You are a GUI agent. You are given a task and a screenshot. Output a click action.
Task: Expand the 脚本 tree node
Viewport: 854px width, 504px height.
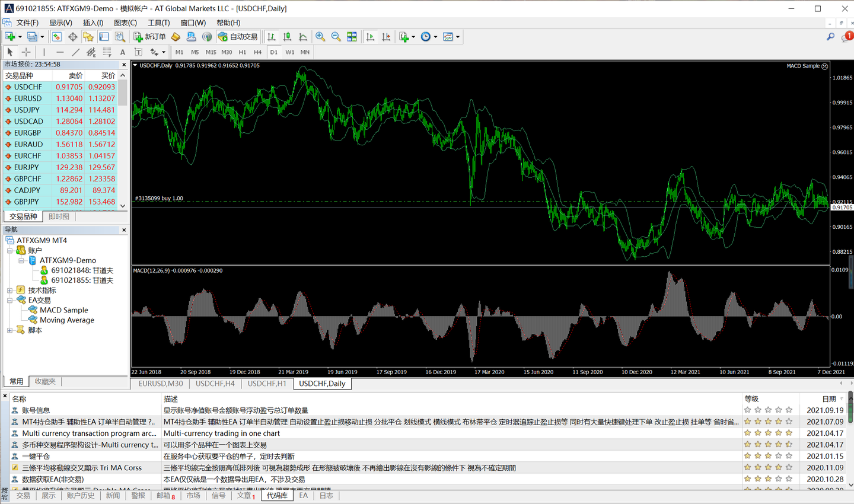pos(9,330)
